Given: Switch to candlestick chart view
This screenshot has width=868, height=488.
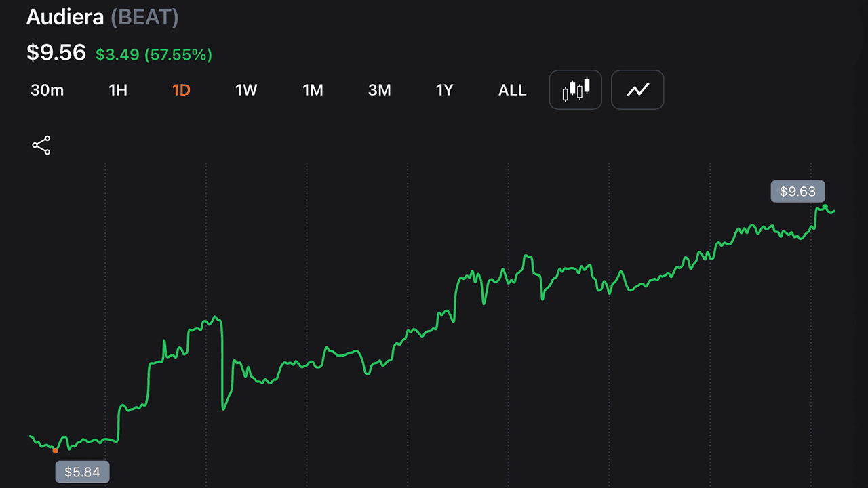Looking at the screenshot, I should tap(575, 89).
